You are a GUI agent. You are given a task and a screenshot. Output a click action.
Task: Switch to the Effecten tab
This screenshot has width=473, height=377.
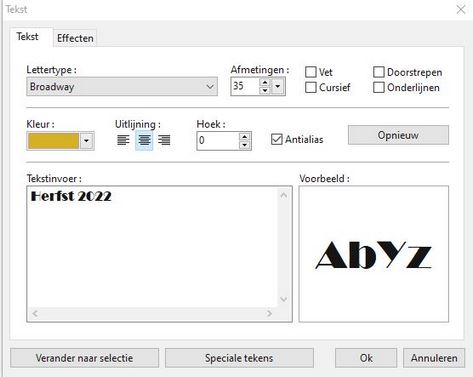tap(75, 38)
